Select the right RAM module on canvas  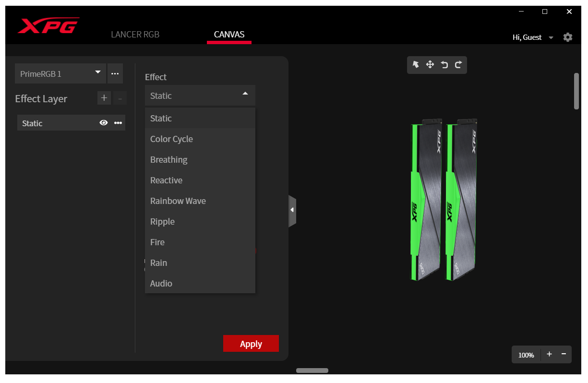461,200
